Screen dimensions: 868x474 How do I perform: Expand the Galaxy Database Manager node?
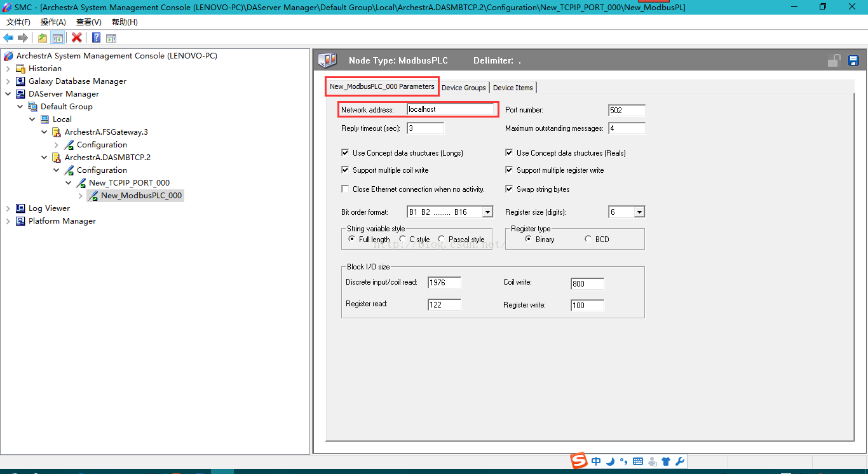tap(8, 81)
